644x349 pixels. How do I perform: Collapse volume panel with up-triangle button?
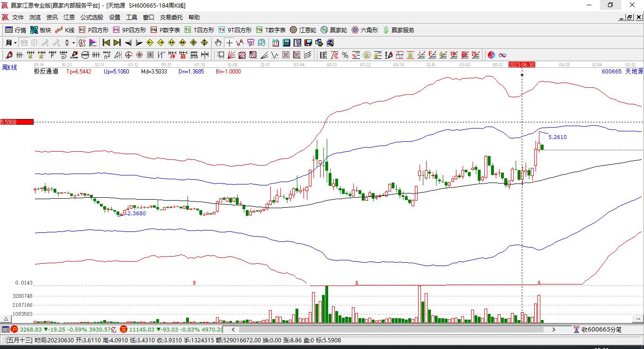pyautogui.click(x=6, y=319)
